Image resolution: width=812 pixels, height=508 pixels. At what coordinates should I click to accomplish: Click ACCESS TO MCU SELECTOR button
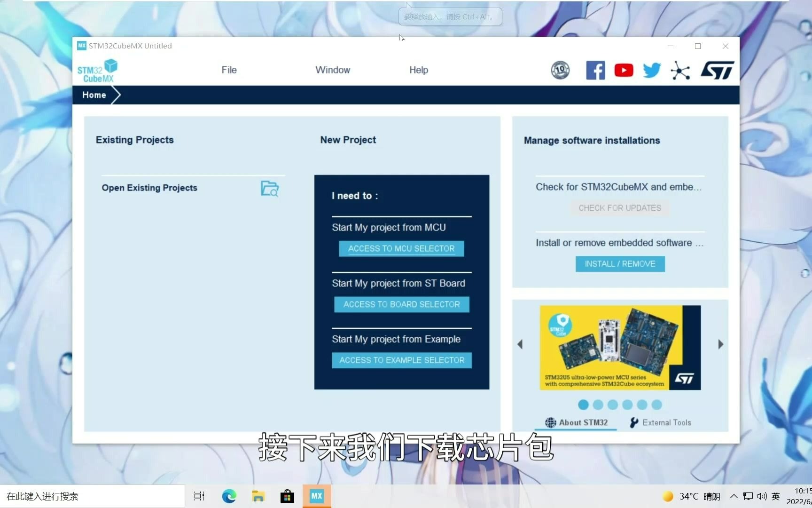pos(401,249)
